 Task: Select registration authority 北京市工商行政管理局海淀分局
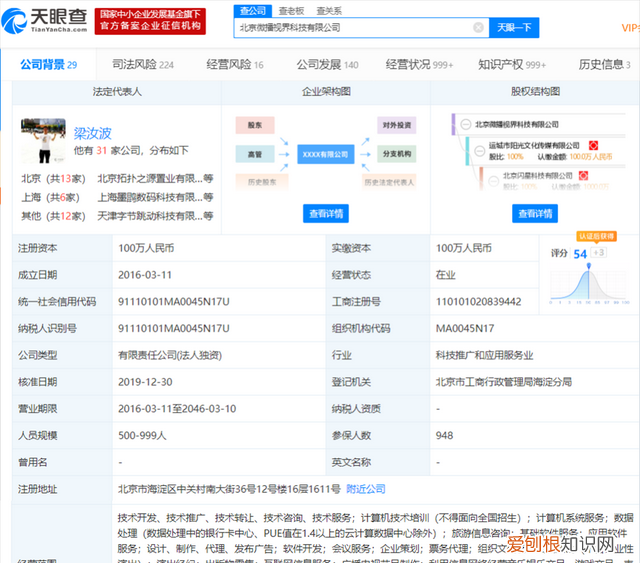click(x=504, y=382)
